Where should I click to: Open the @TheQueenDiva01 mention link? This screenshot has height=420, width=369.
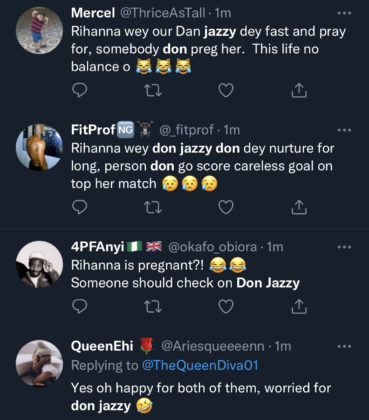point(200,366)
